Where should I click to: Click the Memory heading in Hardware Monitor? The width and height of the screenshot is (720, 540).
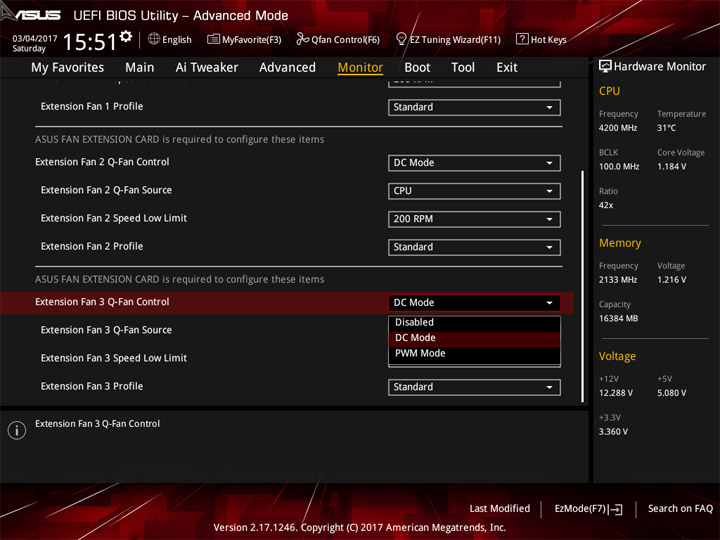click(x=620, y=243)
